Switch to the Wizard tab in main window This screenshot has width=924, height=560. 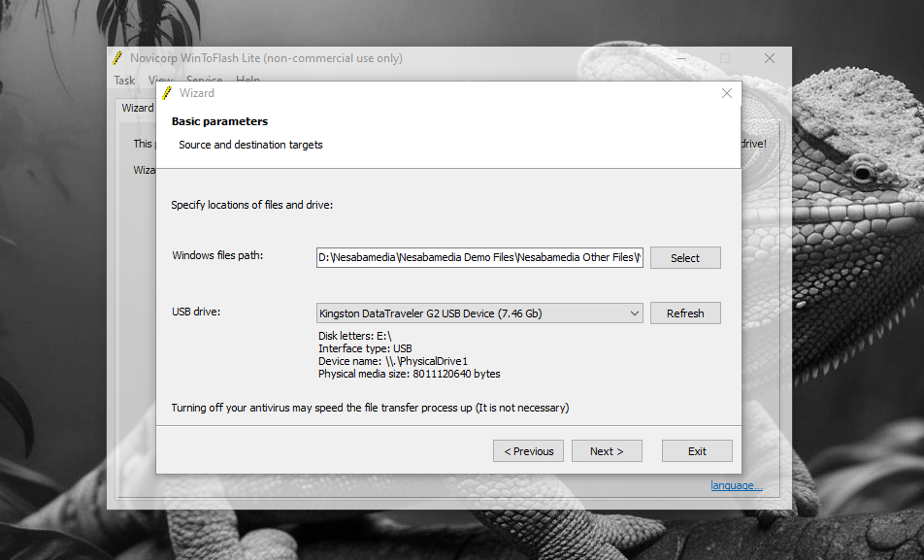tap(137, 108)
